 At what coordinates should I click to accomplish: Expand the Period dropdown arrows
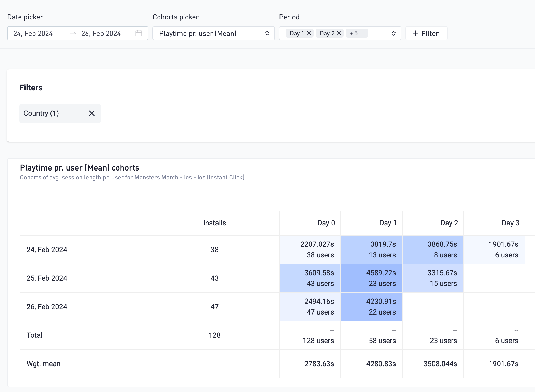pyautogui.click(x=393, y=33)
